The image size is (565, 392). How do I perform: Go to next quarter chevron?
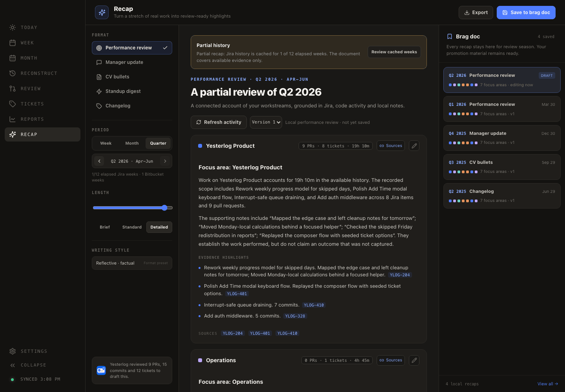tap(165, 161)
